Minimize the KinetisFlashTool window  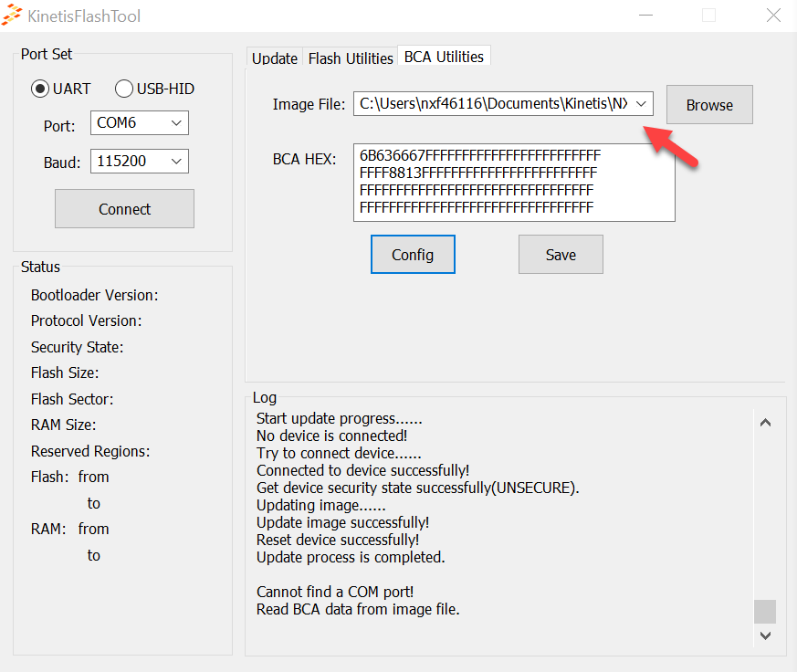click(645, 16)
